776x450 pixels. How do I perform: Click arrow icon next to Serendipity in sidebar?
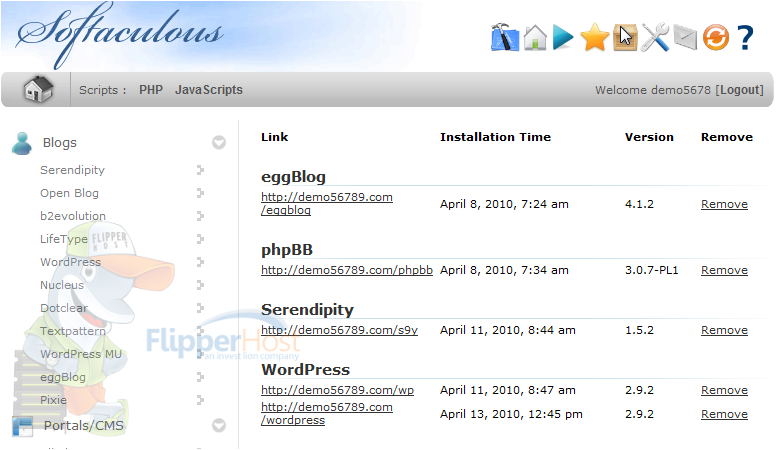click(200, 170)
